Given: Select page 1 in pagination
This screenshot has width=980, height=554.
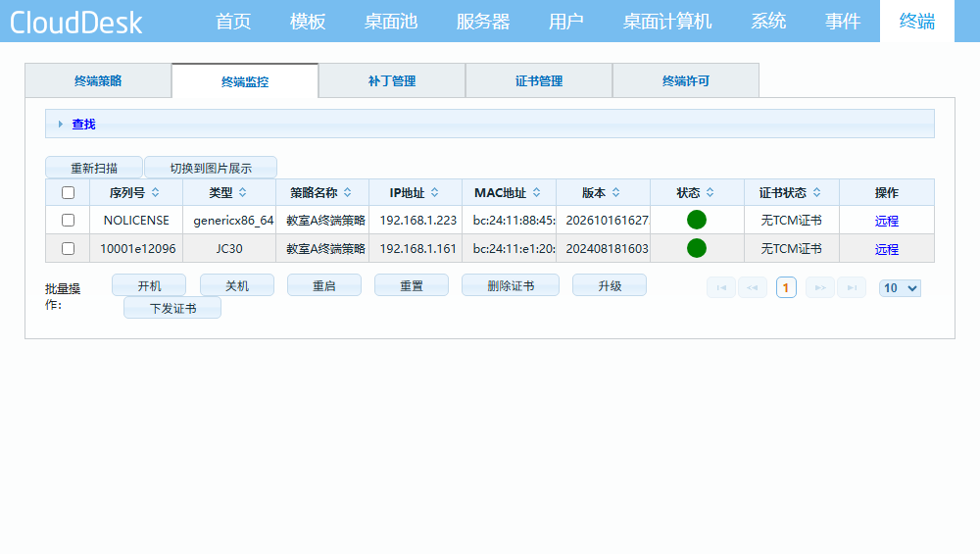Looking at the screenshot, I should [x=786, y=287].
